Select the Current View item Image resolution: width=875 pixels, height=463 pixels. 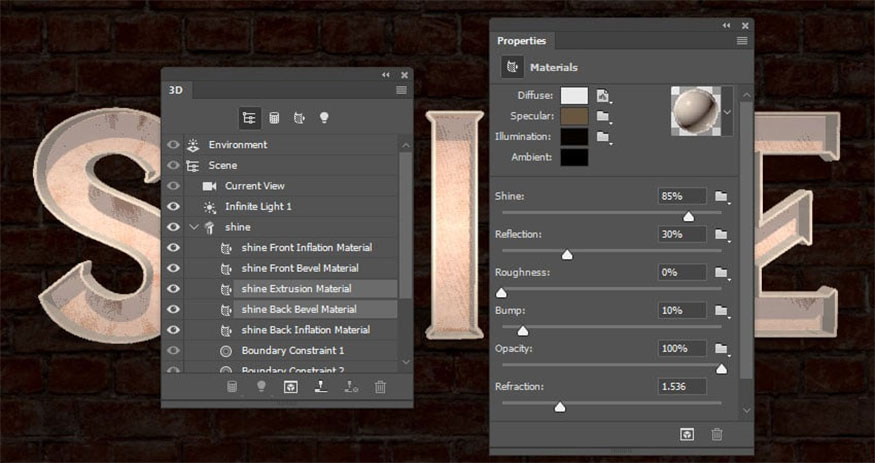click(255, 186)
